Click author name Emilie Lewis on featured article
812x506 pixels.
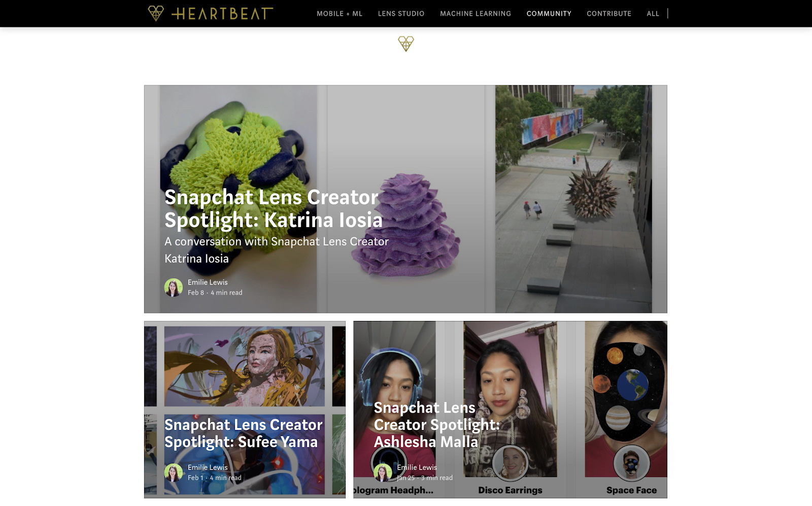tap(208, 282)
